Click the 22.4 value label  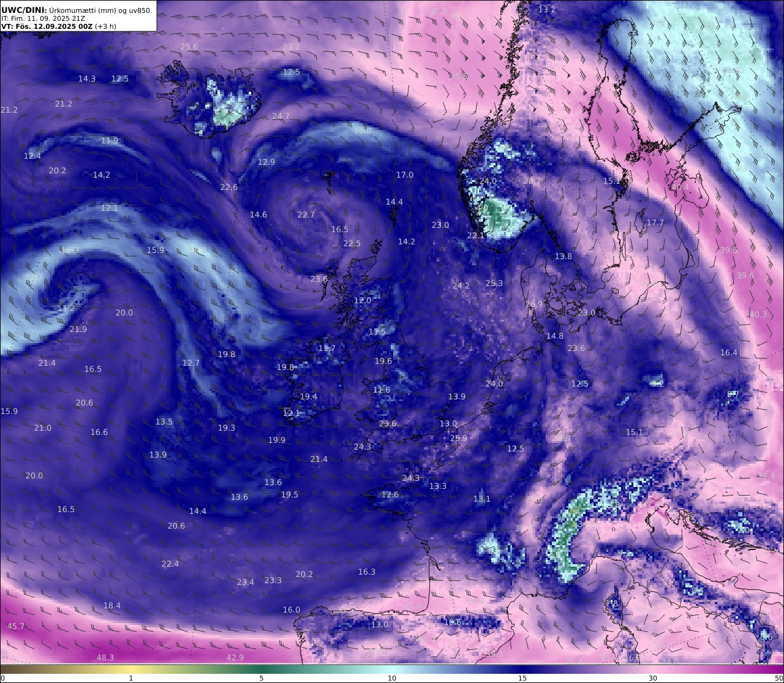pos(170,564)
